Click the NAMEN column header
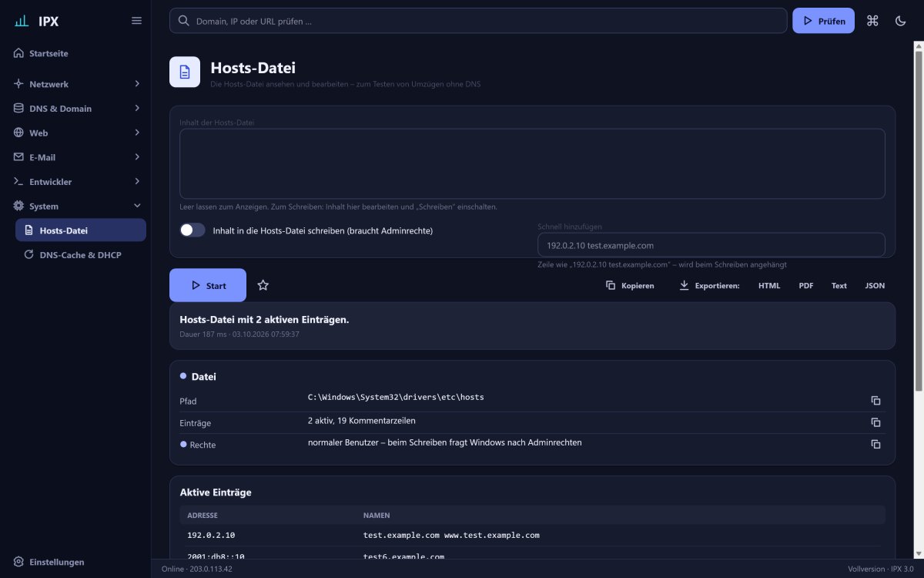 tap(377, 515)
